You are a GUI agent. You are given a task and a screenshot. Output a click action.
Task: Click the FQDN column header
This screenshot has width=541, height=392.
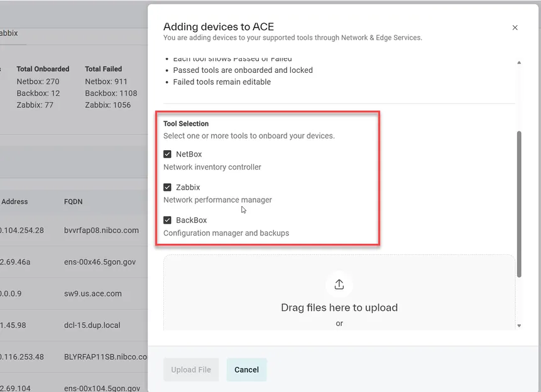coord(73,202)
